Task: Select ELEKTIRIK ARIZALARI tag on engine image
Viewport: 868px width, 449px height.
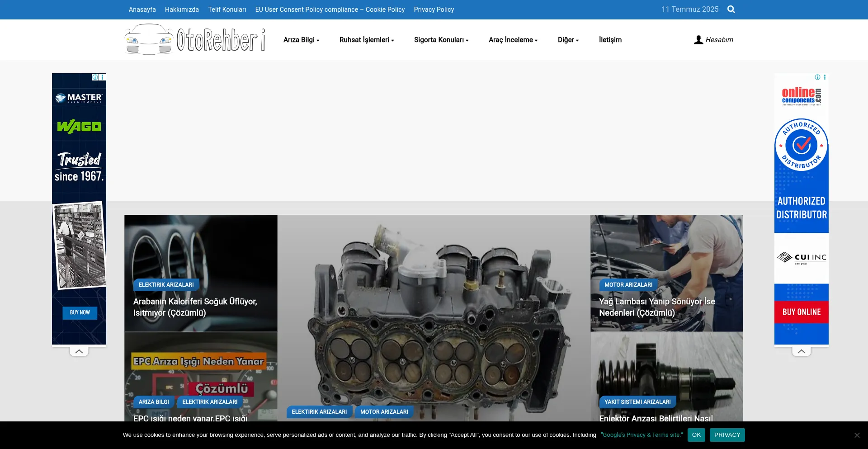Action: point(319,412)
